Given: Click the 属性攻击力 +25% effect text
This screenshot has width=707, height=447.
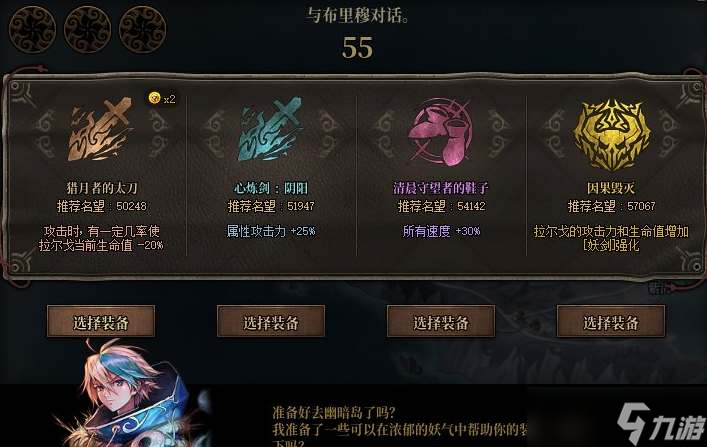Looking at the screenshot, I should pos(271,231).
